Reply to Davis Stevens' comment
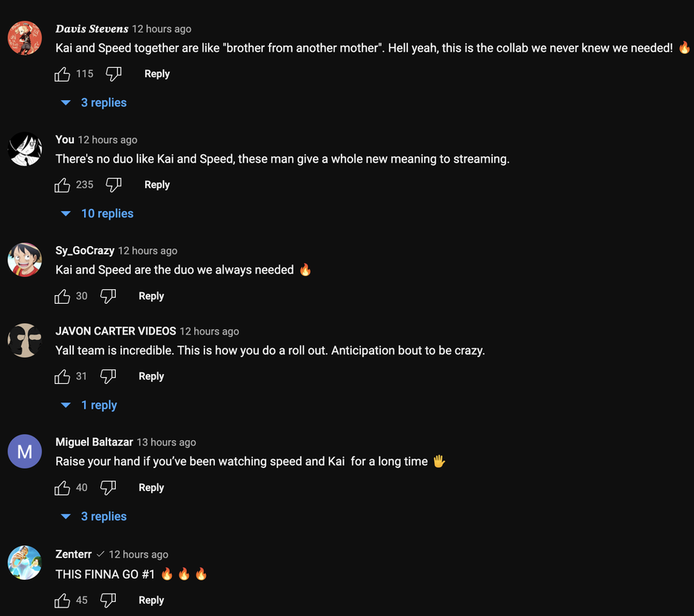694x616 pixels. [157, 74]
